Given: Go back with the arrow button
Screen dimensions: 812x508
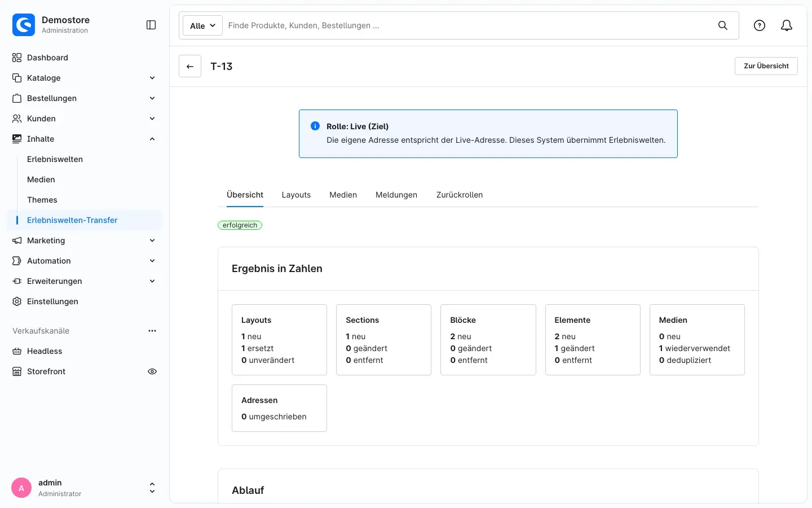Looking at the screenshot, I should tap(190, 66).
